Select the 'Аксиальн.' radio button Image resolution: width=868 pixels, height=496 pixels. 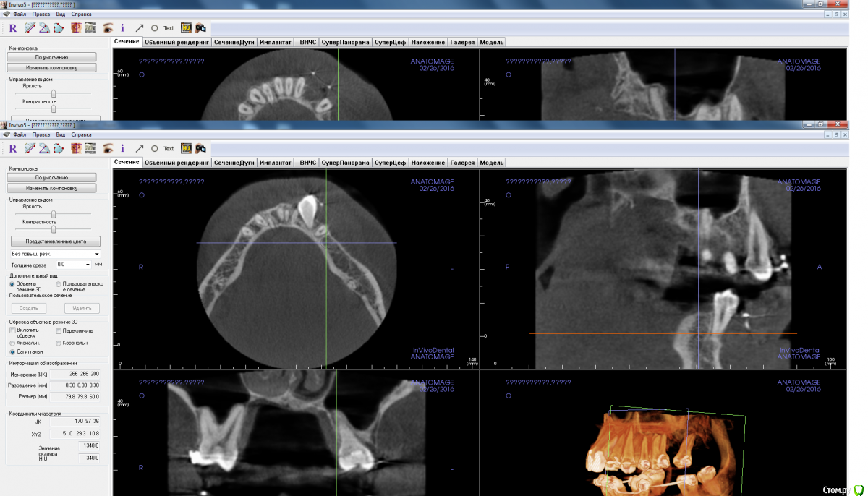click(12, 343)
